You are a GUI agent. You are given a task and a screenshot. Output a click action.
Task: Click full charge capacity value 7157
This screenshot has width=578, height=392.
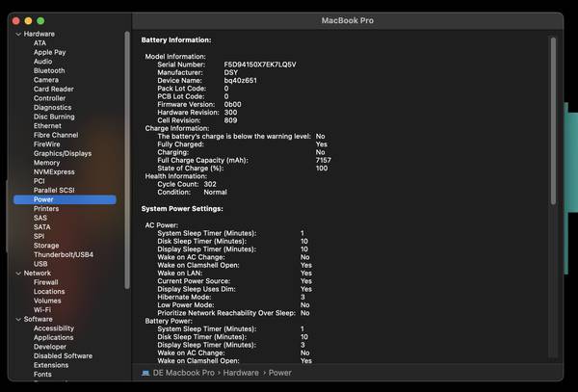tap(324, 160)
